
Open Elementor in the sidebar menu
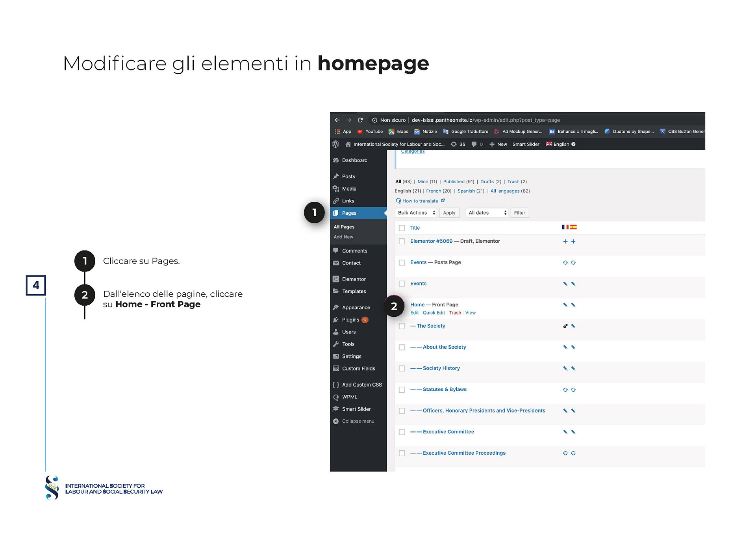[354, 279]
